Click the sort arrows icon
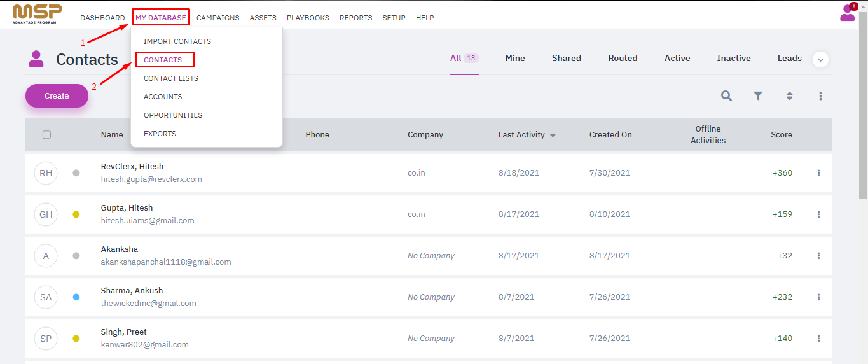The image size is (868, 364). (x=789, y=96)
